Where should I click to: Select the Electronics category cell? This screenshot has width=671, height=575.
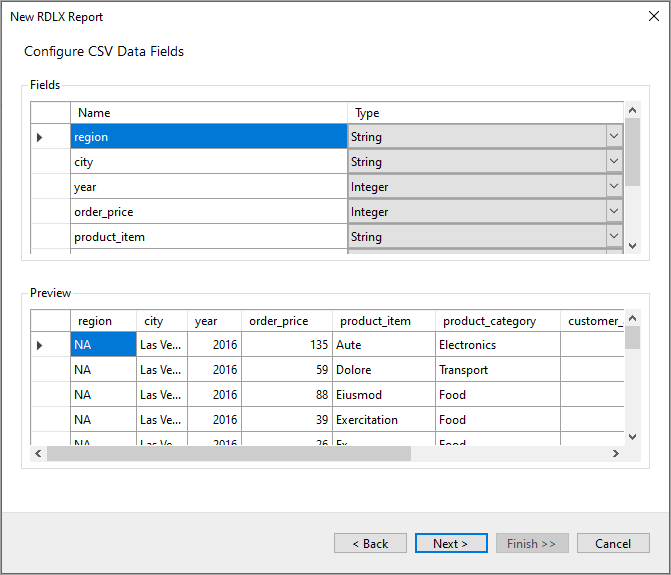pyautogui.click(x=498, y=344)
